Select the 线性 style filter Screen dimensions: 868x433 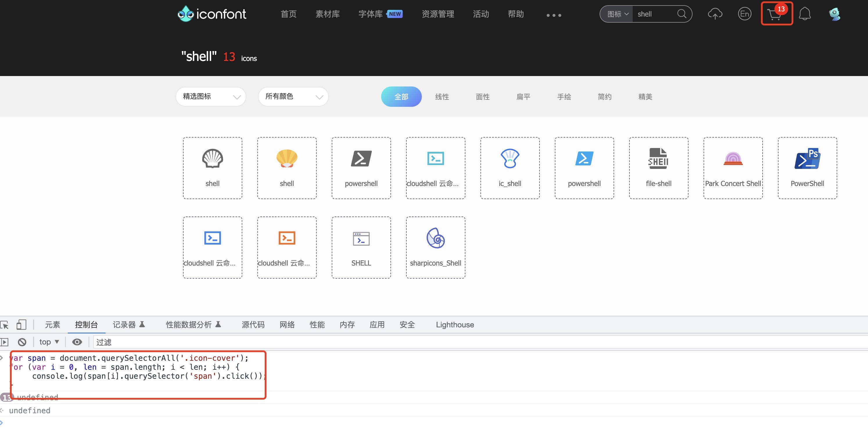[x=442, y=97]
